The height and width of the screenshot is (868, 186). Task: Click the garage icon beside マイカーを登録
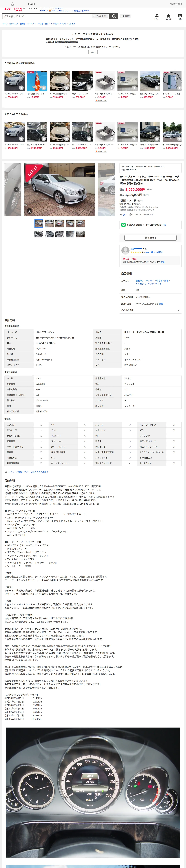(6, 472)
